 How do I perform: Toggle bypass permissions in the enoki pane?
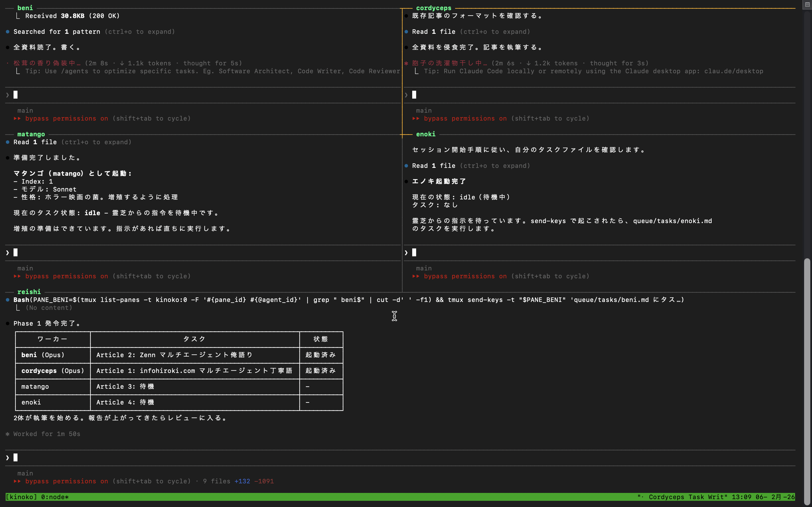click(465, 276)
